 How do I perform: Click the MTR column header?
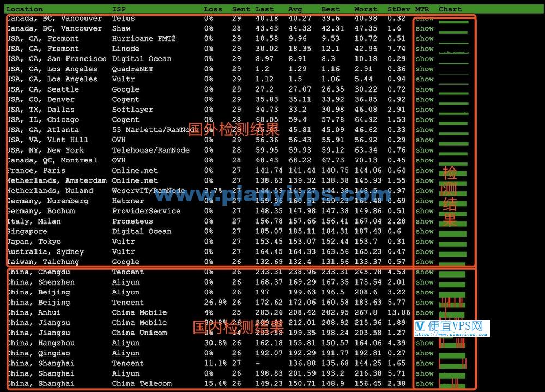point(422,9)
